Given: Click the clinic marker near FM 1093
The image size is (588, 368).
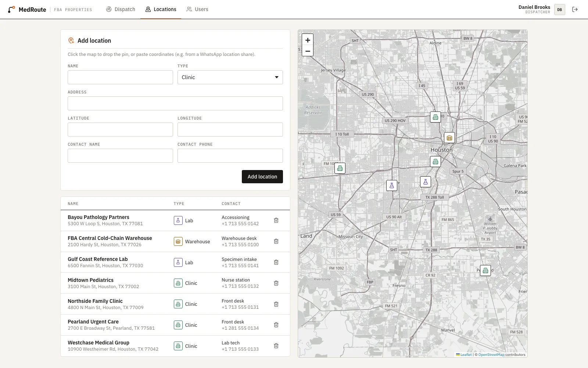Looking at the screenshot, I should 340,168.
